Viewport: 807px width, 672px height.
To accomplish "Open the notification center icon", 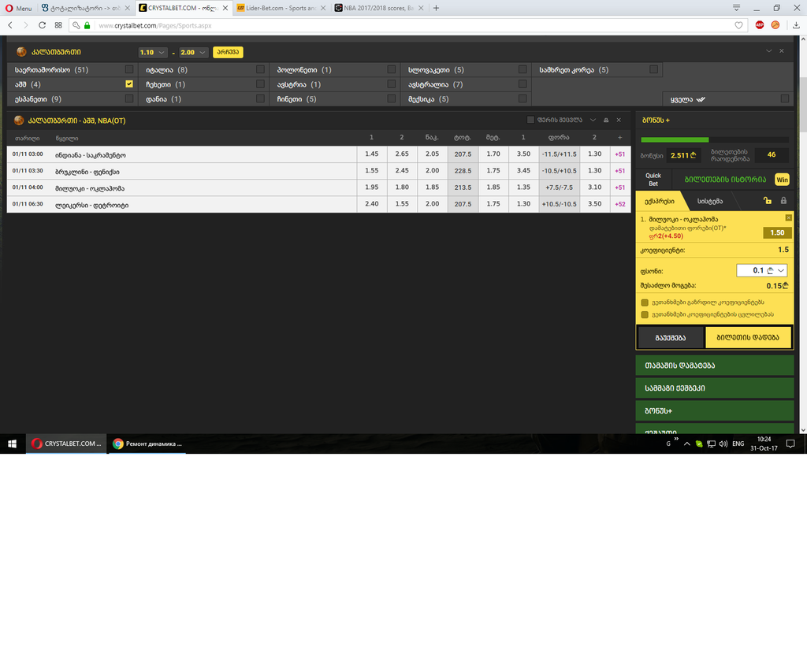I will point(790,444).
